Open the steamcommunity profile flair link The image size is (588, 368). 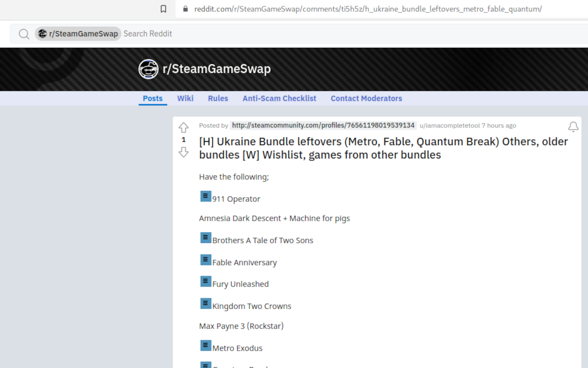coord(323,125)
